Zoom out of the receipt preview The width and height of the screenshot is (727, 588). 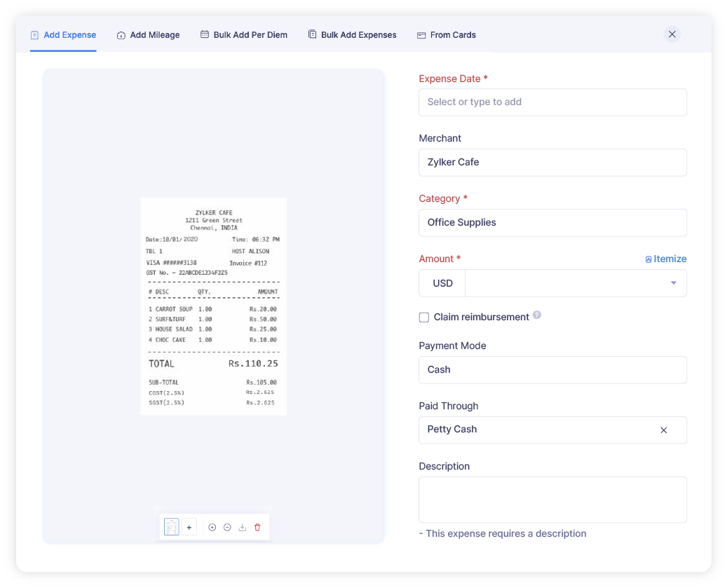(227, 527)
